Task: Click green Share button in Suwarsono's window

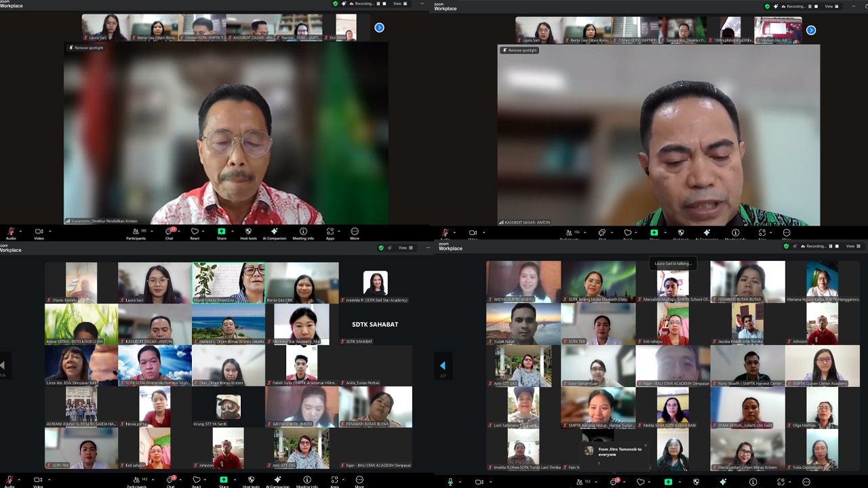Action: click(x=221, y=232)
